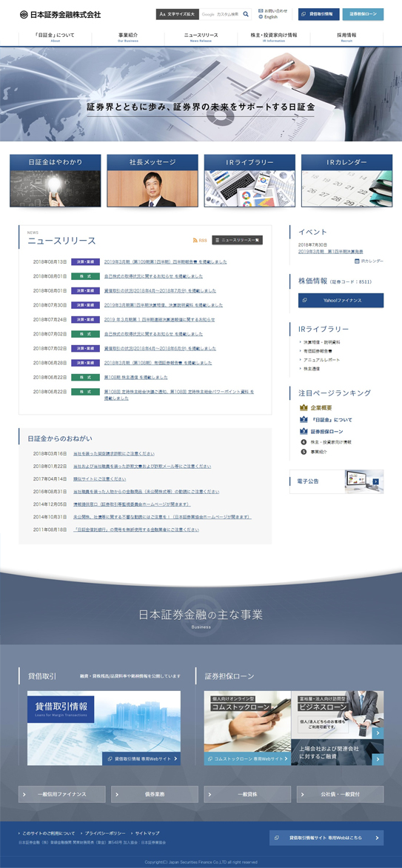Expand the 一般信用ファイナンス button
This screenshot has height=868, width=402.
pos(61,794)
